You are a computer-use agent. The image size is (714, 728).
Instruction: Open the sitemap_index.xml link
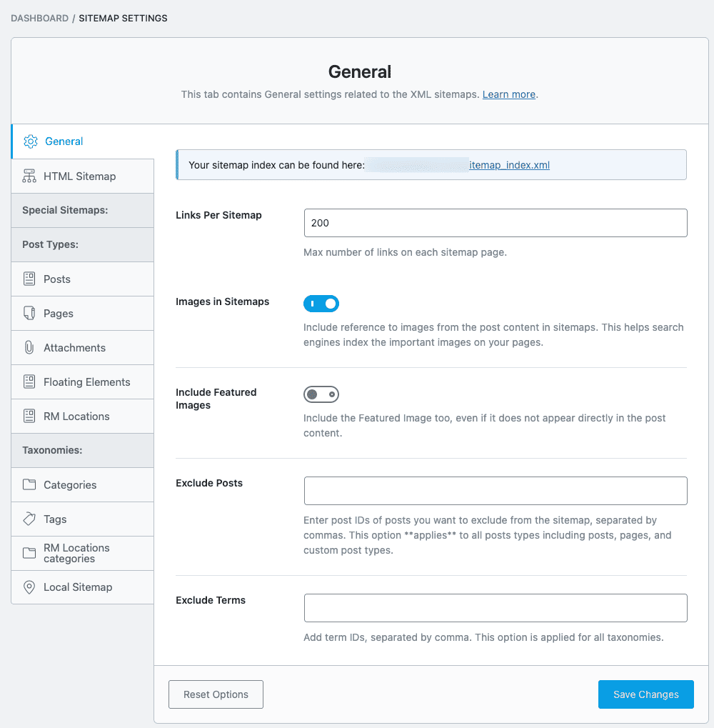click(509, 164)
